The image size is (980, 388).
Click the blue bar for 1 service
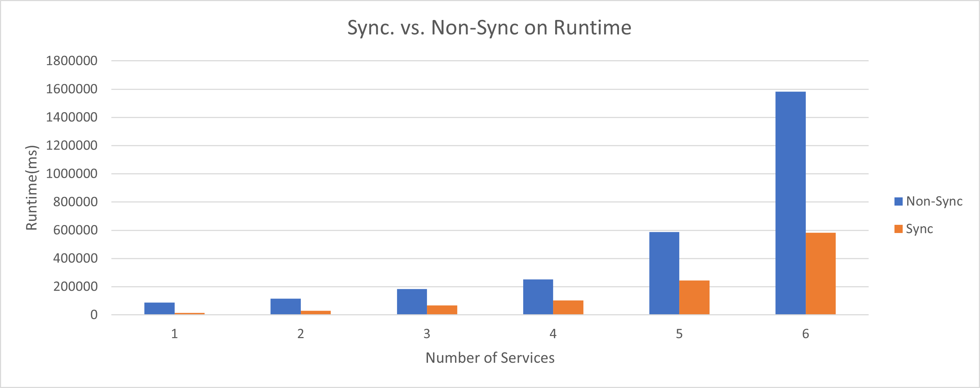(x=159, y=308)
